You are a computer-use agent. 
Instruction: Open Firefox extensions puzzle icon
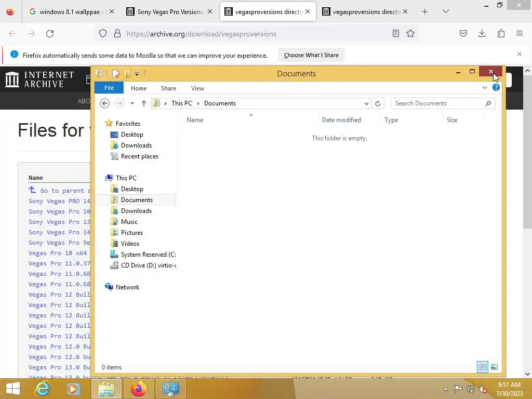[x=501, y=34]
